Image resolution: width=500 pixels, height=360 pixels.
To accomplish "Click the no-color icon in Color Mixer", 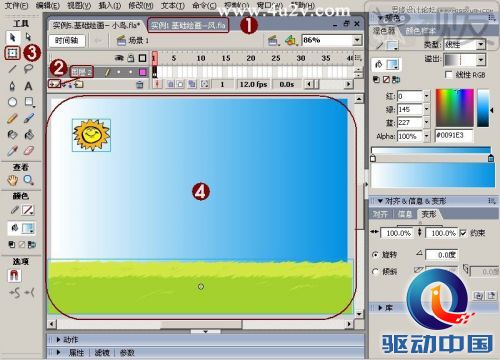I will (386, 80).
